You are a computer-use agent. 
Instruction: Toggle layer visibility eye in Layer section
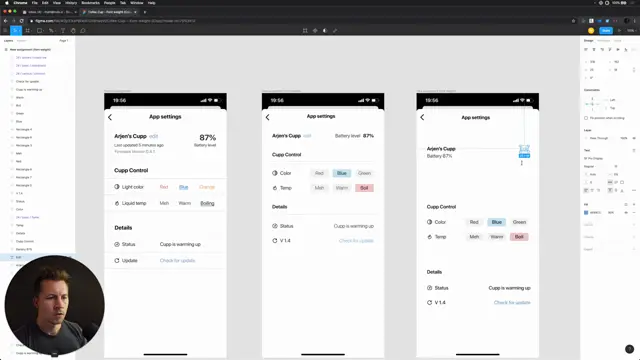(x=634, y=138)
